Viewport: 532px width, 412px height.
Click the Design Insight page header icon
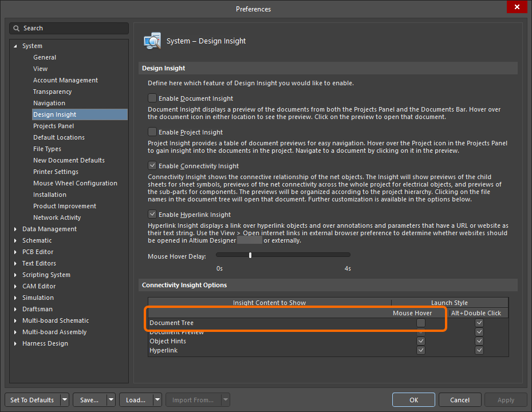pyautogui.click(x=152, y=41)
